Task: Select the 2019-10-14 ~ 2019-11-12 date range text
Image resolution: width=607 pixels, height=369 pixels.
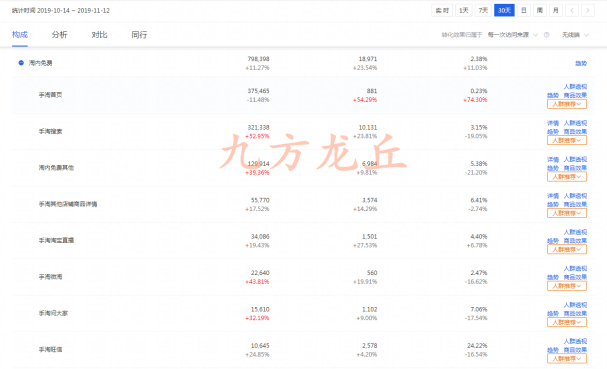Action: coord(74,10)
